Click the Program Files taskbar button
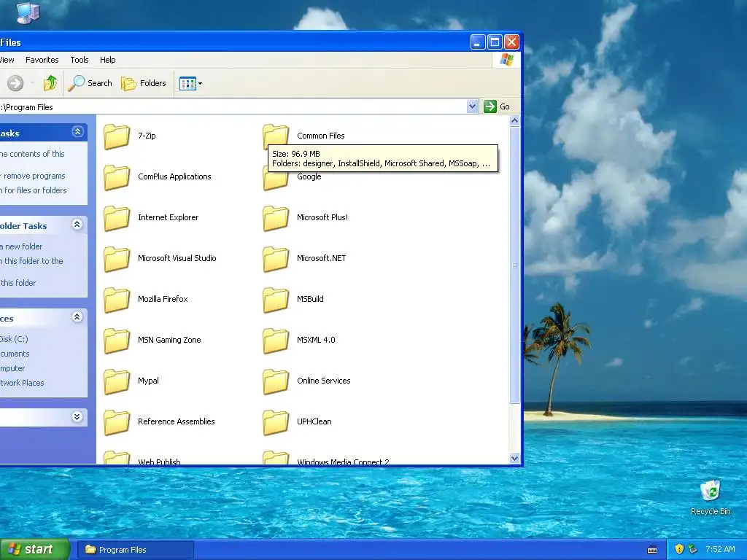Screen dimensions: 747x560 click(136, 550)
